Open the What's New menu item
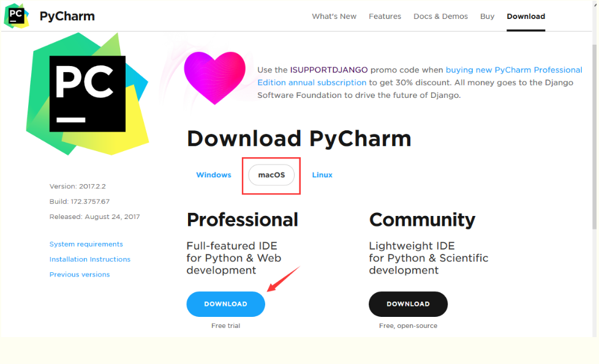The image size is (599, 364). (x=334, y=17)
